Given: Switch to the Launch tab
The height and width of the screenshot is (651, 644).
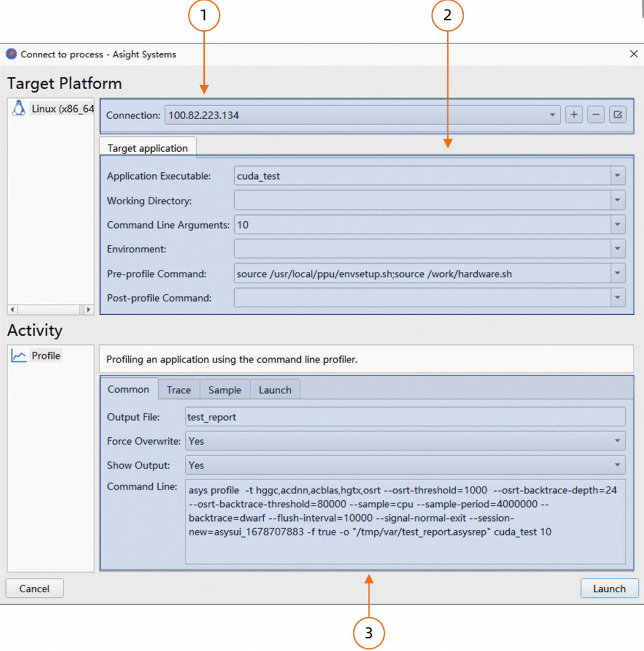Looking at the screenshot, I should (x=275, y=390).
